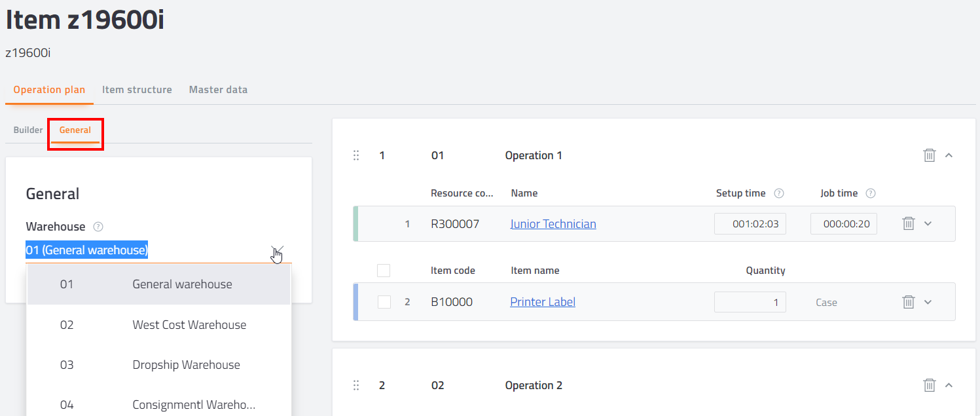Expand Junior Technician row details

[x=928, y=223]
